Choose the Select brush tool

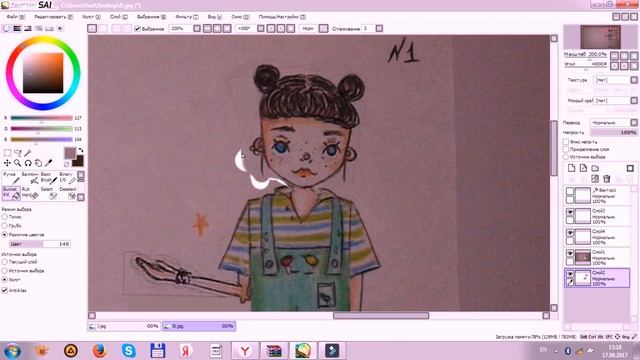48,193
